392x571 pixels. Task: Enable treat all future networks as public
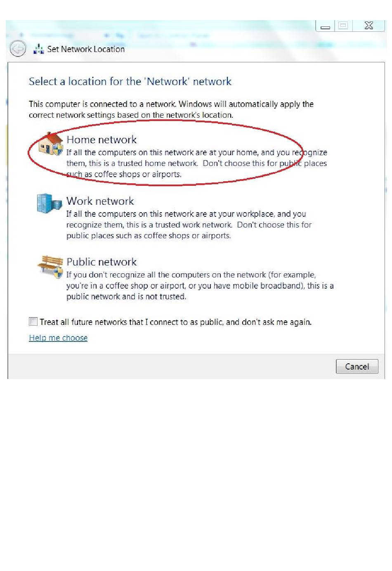(33, 322)
